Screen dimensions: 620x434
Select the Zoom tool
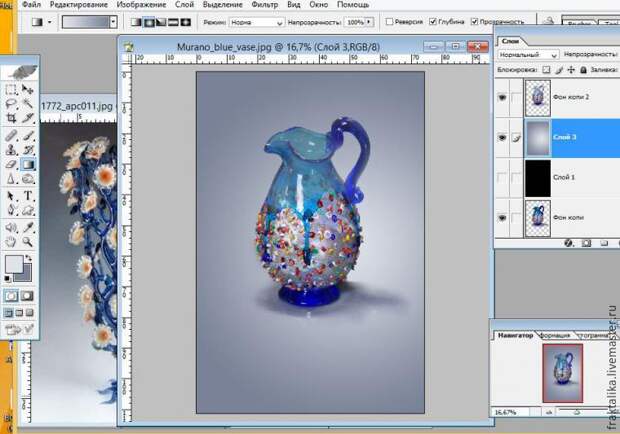tap(27, 242)
